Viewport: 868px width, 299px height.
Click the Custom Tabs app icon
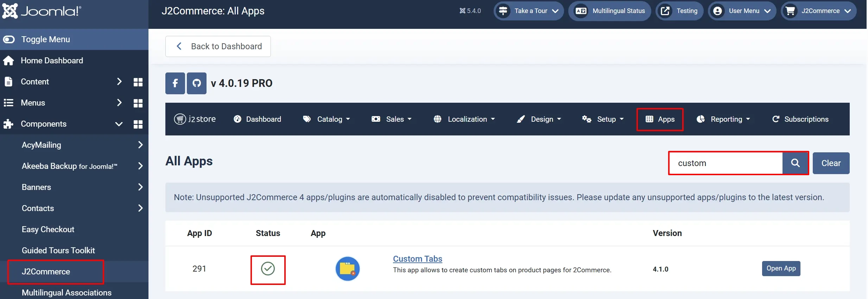[x=348, y=269]
